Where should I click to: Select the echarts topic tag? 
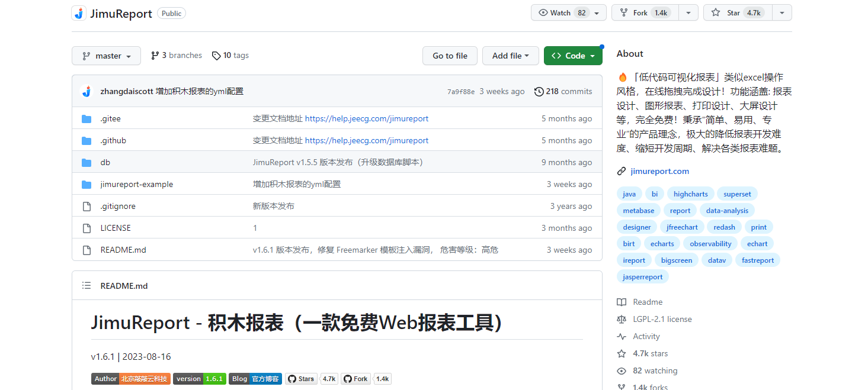(x=662, y=244)
